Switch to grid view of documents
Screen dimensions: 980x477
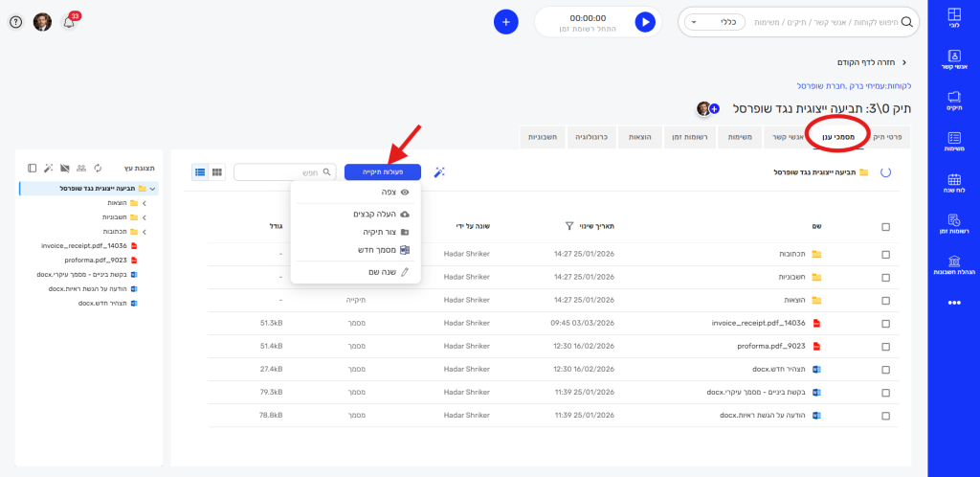pyautogui.click(x=216, y=172)
